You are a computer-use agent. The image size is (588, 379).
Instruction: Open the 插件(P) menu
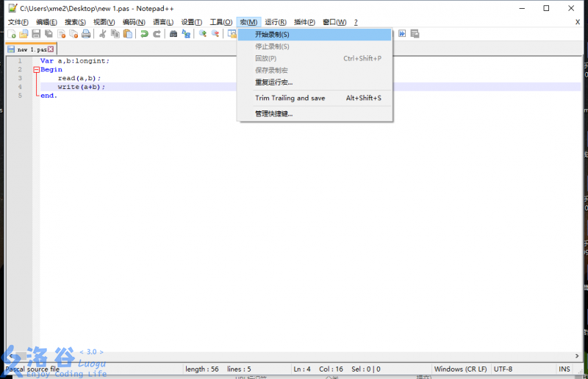(x=304, y=22)
